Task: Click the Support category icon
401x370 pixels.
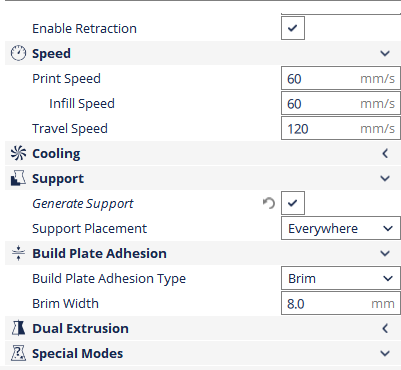Action: point(18,178)
